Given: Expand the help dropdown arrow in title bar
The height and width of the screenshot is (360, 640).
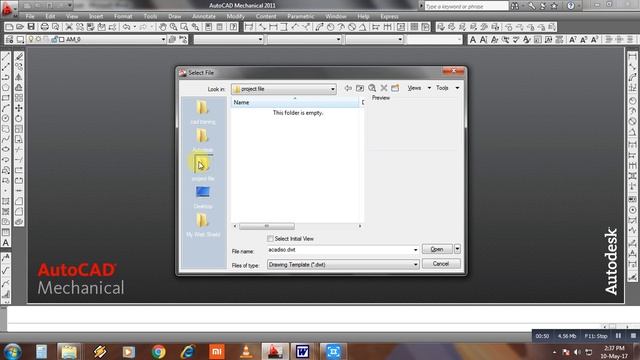Looking at the screenshot, I should [579, 6].
